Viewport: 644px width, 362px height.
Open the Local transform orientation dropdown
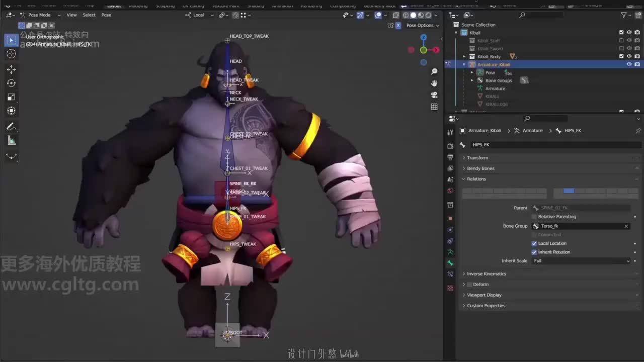click(x=199, y=15)
